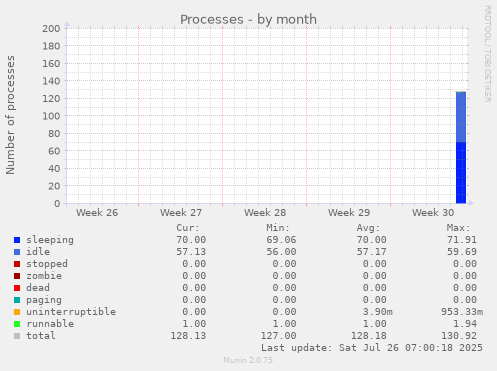Click the 'Processes - by month' graph title
This screenshot has width=497, height=371.
[x=248, y=20]
